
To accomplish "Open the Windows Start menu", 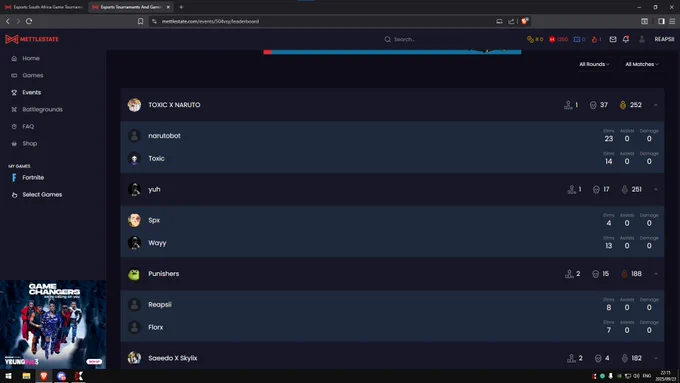I will [8, 376].
